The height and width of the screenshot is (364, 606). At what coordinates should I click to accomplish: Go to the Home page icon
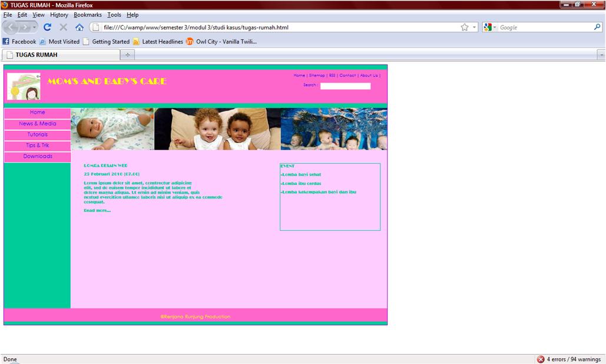(x=80, y=27)
